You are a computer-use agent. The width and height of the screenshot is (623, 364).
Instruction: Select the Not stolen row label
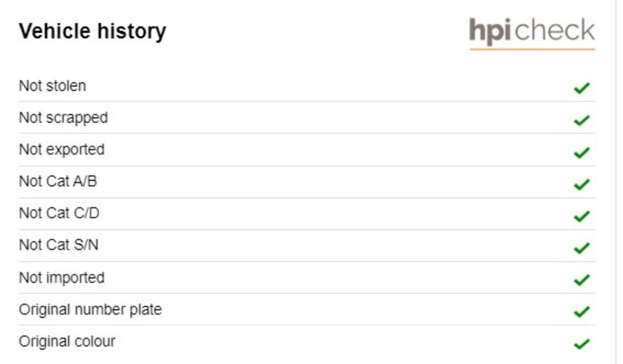coord(53,86)
